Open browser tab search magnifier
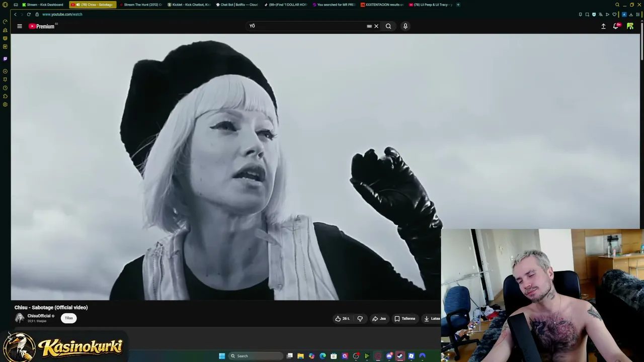Image resolution: width=644 pixels, height=362 pixels. (617, 5)
